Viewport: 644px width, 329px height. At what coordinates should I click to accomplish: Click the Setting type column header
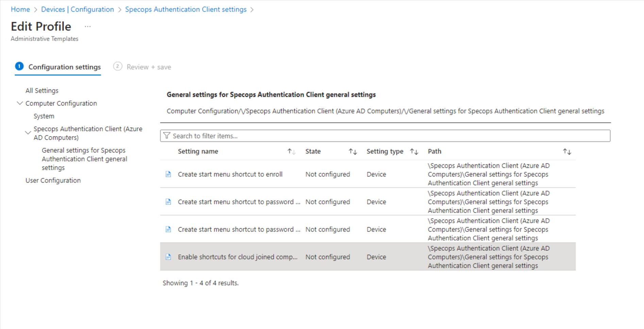click(x=385, y=151)
